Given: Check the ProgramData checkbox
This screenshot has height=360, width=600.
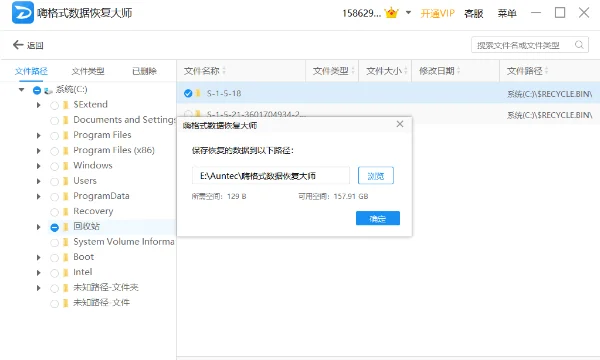Looking at the screenshot, I should [x=54, y=197].
